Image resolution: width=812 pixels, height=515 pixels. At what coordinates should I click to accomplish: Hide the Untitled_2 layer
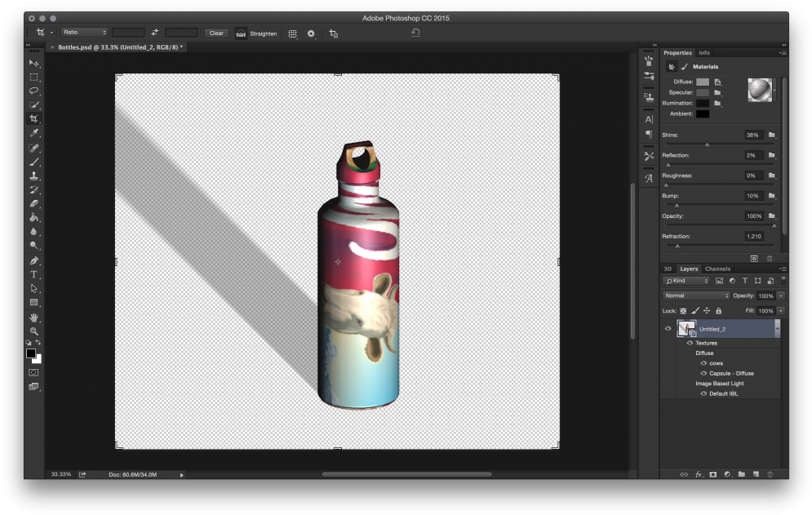[668, 329]
